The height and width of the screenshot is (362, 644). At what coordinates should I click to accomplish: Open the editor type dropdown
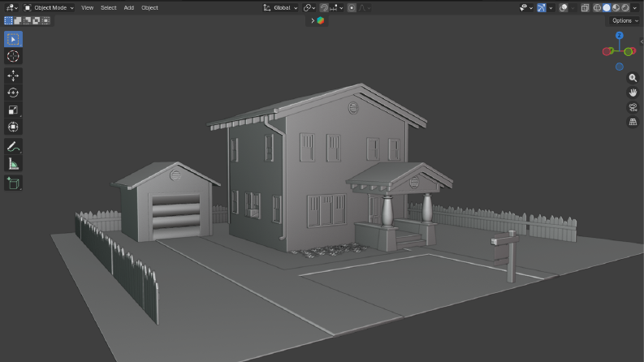pyautogui.click(x=11, y=8)
